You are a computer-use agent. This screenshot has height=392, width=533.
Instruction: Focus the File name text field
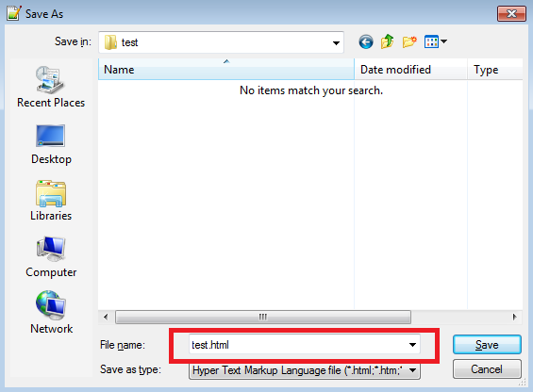coord(297,345)
